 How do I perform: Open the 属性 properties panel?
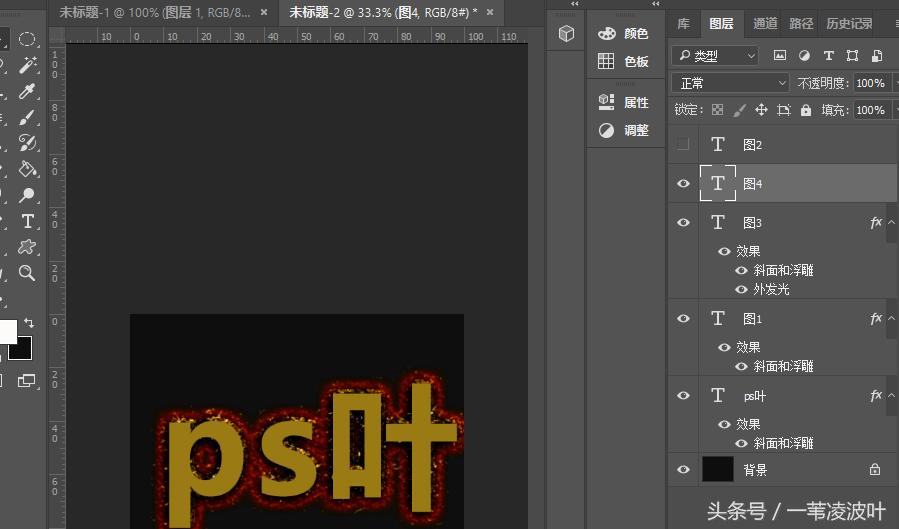tap(623, 103)
